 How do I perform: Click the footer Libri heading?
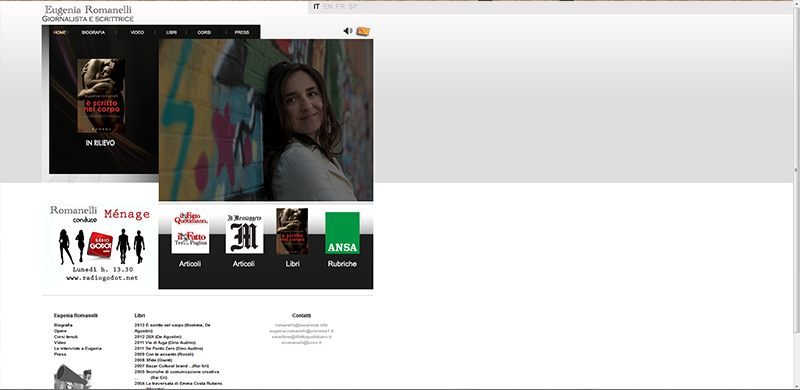[x=140, y=315]
